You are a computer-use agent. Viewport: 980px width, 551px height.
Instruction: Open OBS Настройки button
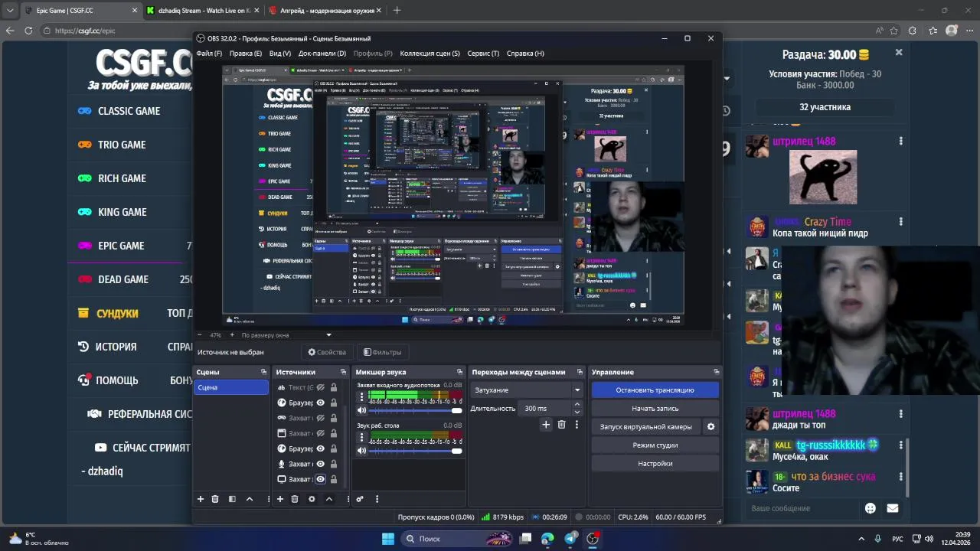point(655,464)
